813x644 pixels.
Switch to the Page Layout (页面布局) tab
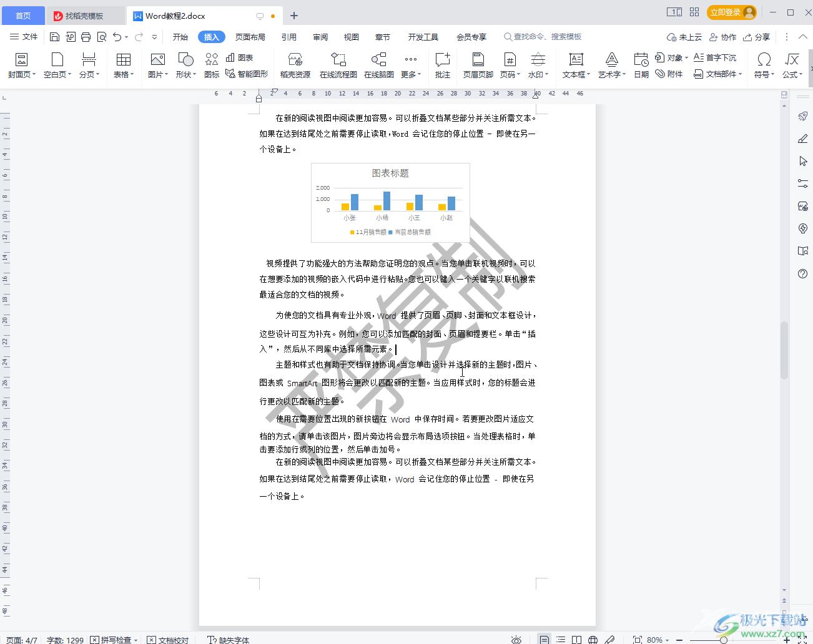tap(250, 37)
